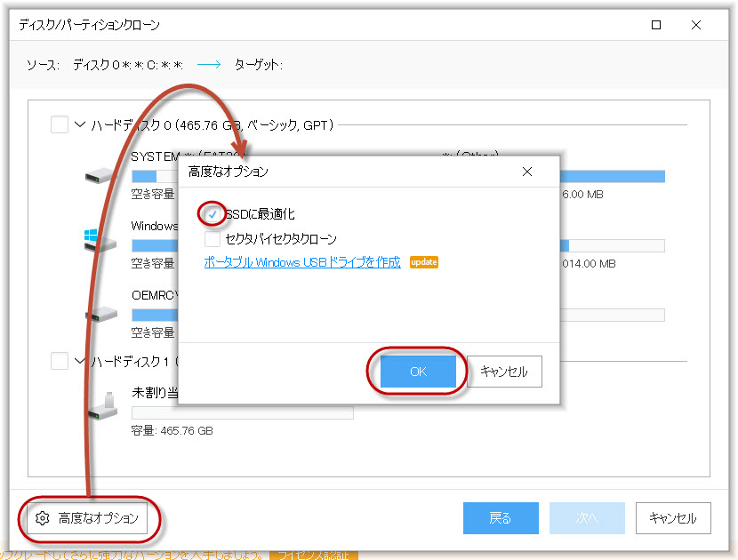The width and height of the screenshot is (738, 560).
Task: Open 高度なオプション settings button
Action: pyautogui.click(x=87, y=518)
